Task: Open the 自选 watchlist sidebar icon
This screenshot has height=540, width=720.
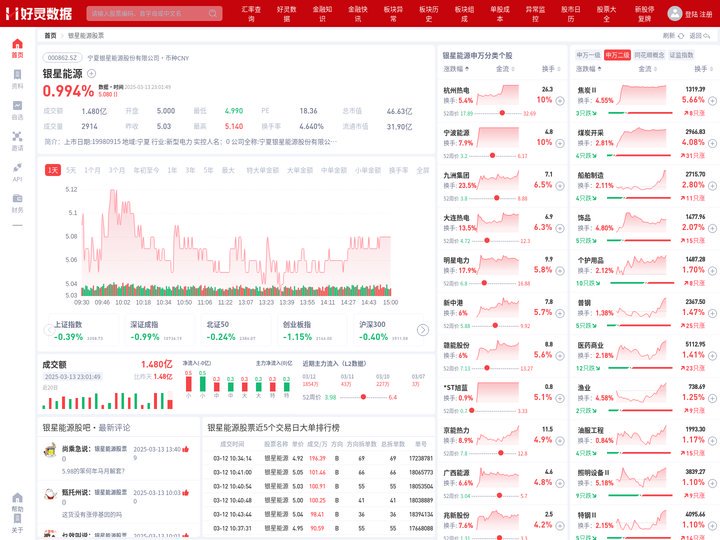Action: (x=17, y=106)
